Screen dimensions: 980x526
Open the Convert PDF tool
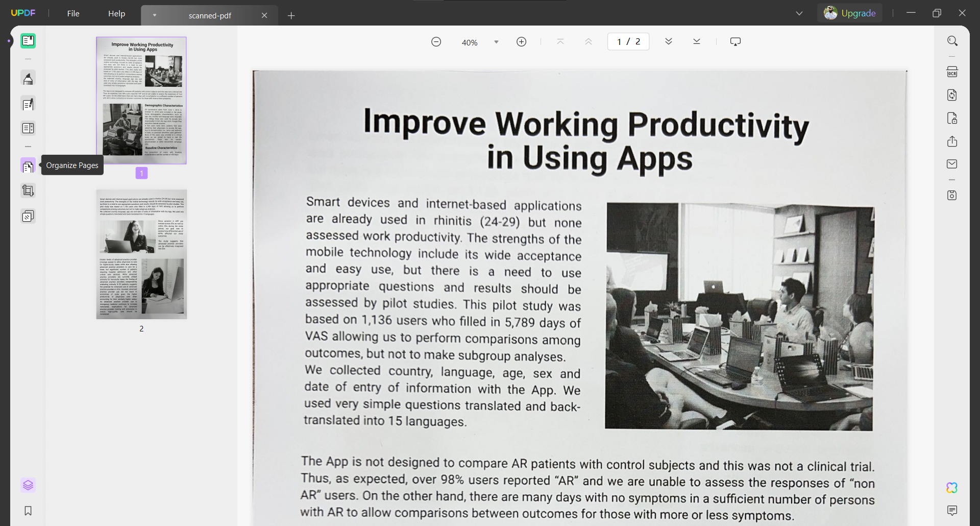[x=952, y=95]
